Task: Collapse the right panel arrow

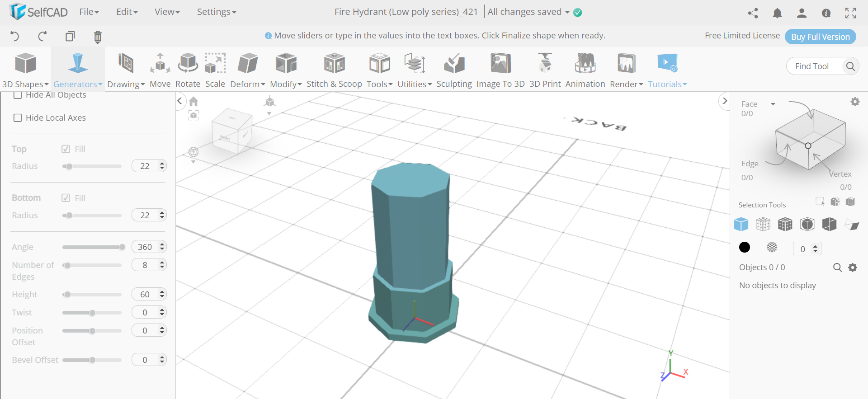Action: coord(725,101)
